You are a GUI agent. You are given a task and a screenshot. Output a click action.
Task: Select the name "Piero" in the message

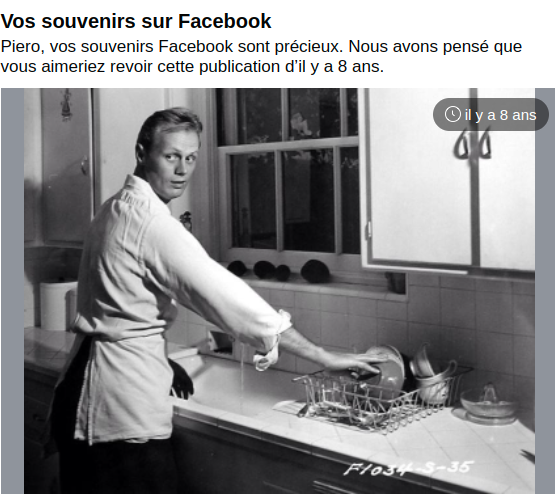22,46
